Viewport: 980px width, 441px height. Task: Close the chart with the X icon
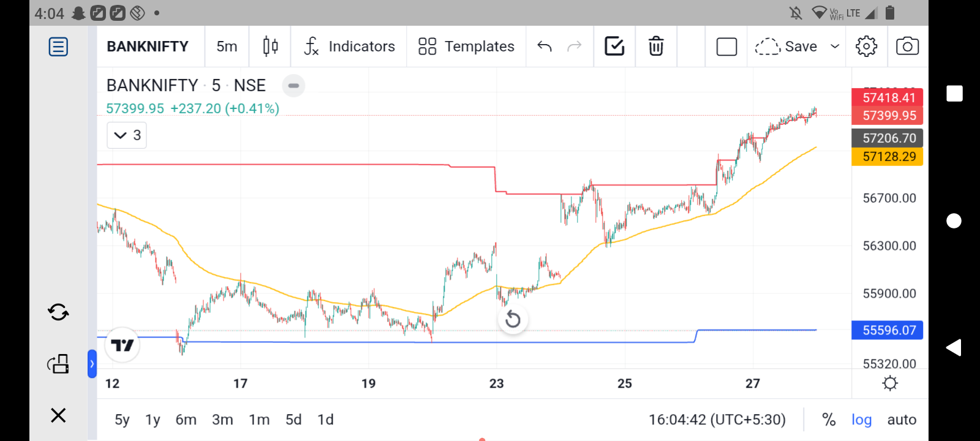58,415
